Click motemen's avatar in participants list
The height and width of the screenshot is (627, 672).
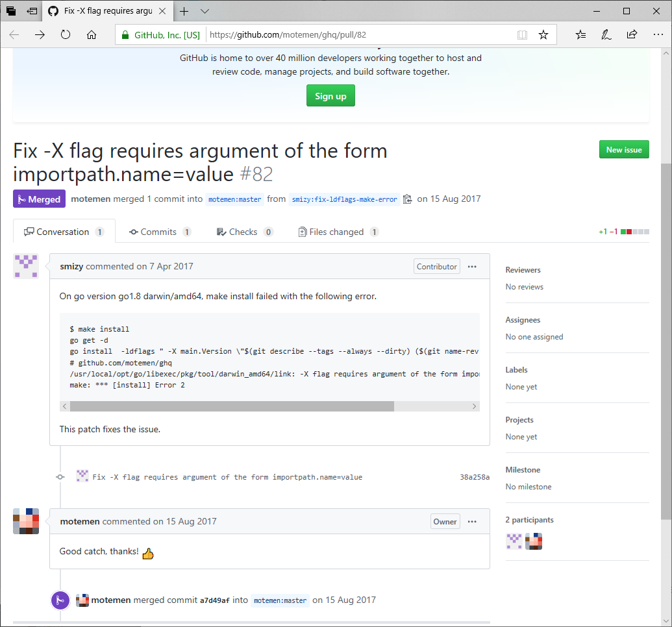[534, 541]
